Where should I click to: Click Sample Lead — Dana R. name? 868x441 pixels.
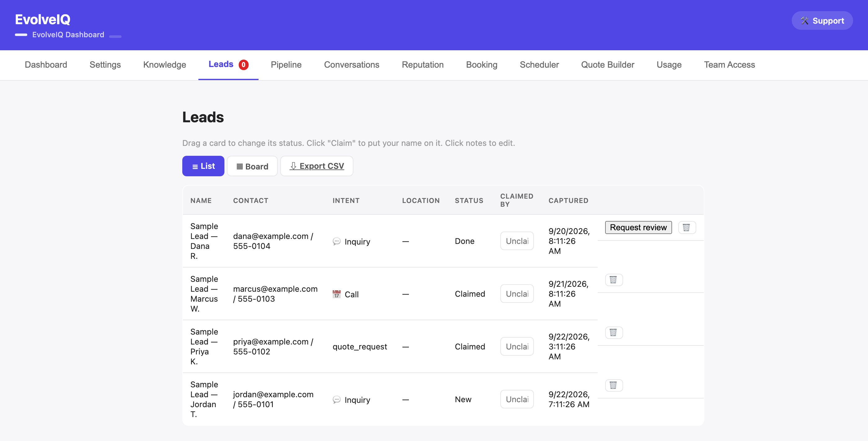click(204, 241)
